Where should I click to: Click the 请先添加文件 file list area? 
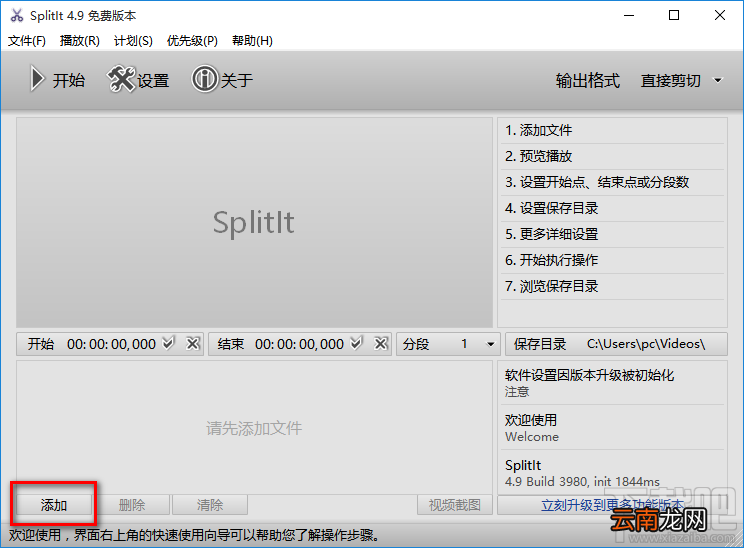254,427
